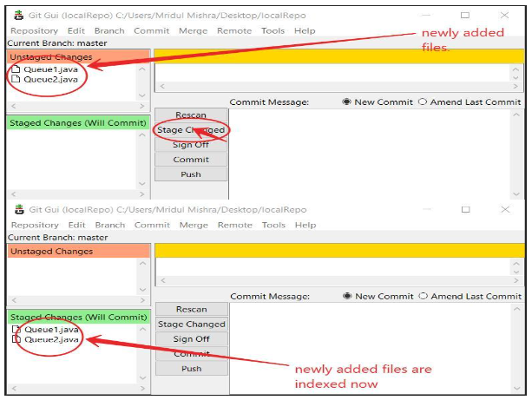Viewport: 532px width, 400px height.
Task: Click right arrow of upper Unstaged Changes horizontal scrollbar
Action: [142, 106]
